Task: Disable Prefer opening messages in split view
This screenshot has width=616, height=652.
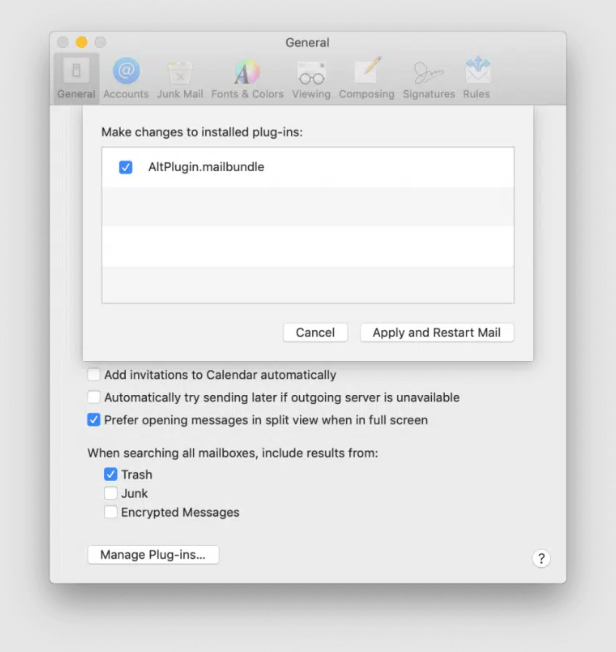Action: [x=94, y=420]
